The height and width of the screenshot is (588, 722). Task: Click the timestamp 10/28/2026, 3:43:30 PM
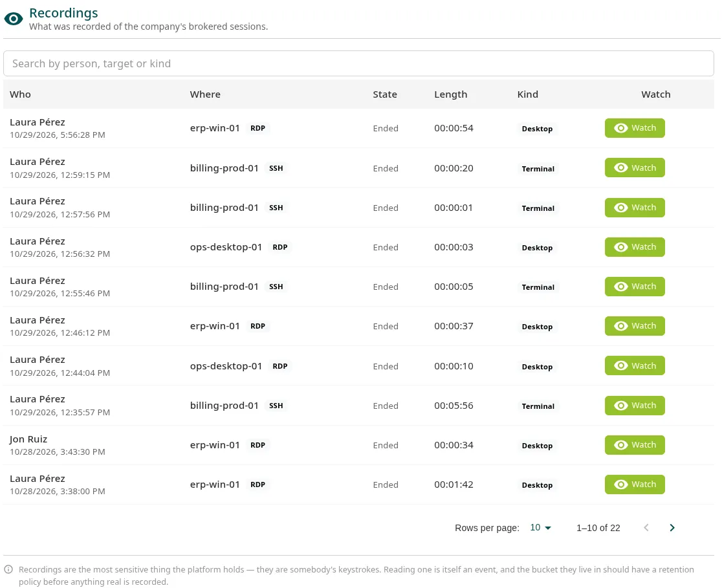58,452
